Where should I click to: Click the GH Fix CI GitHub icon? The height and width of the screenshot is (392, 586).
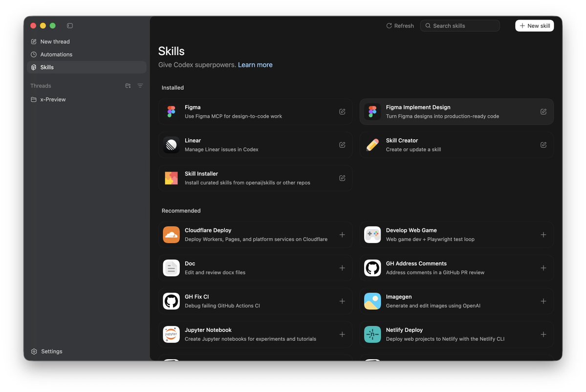pyautogui.click(x=171, y=301)
